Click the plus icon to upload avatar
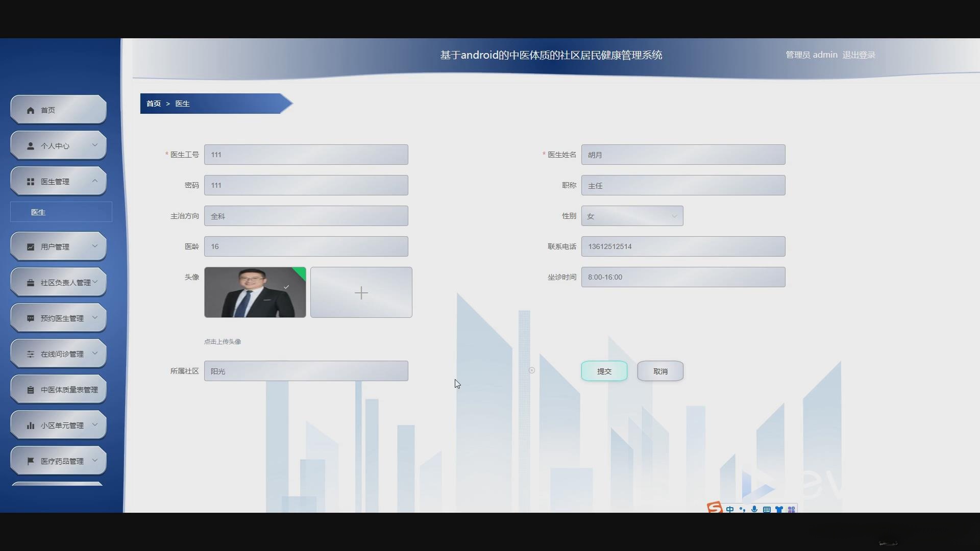 [x=361, y=292]
